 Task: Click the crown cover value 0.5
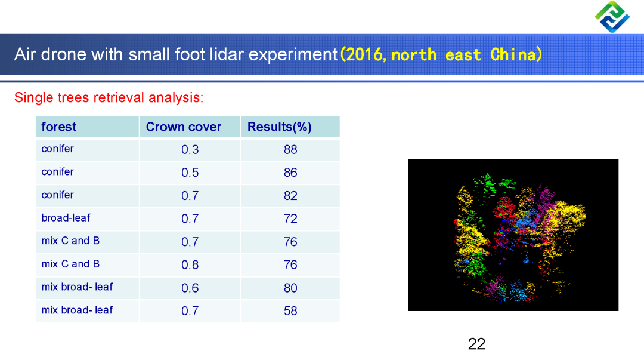pos(190,173)
